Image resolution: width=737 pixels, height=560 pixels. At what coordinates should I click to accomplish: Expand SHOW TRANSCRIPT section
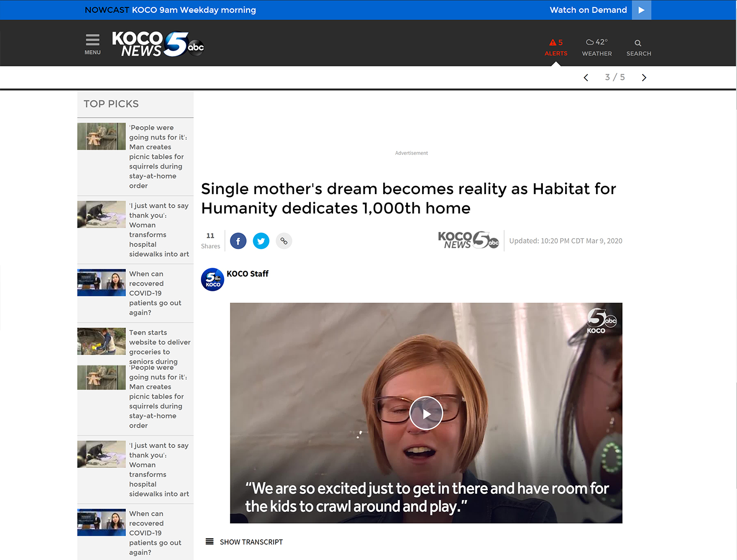(x=244, y=542)
